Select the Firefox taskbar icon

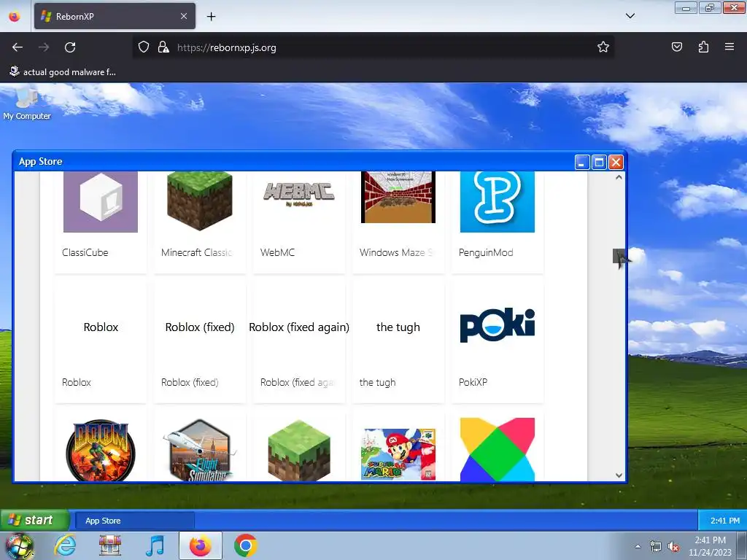[x=201, y=545]
